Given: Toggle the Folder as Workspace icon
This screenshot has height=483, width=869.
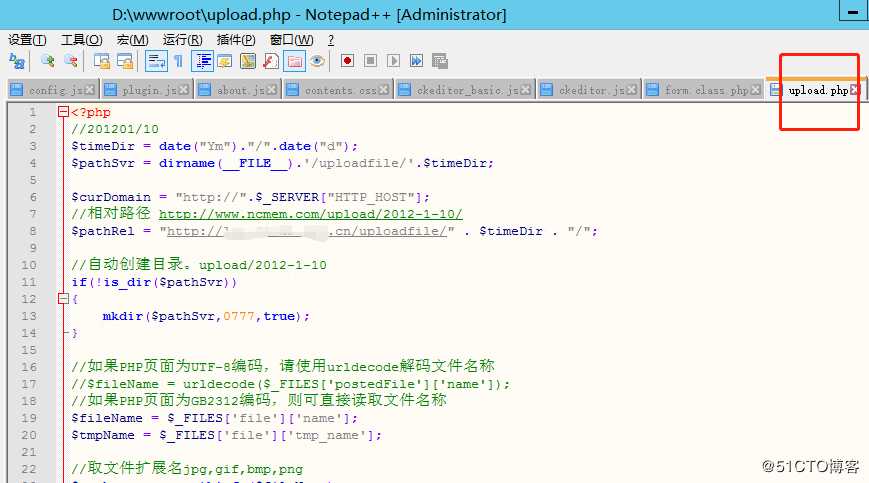Looking at the screenshot, I should [x=294, y=61].
